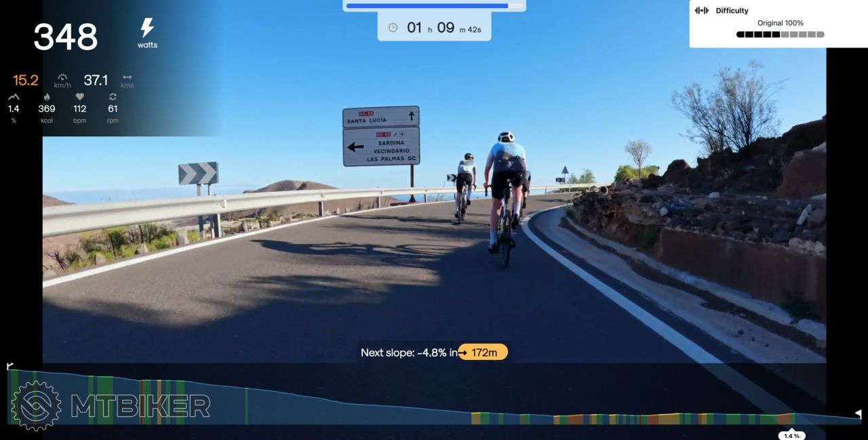Click the MTBIKER gear logo
The width and height of the screenshot is (868, 440).
(35, 405)
